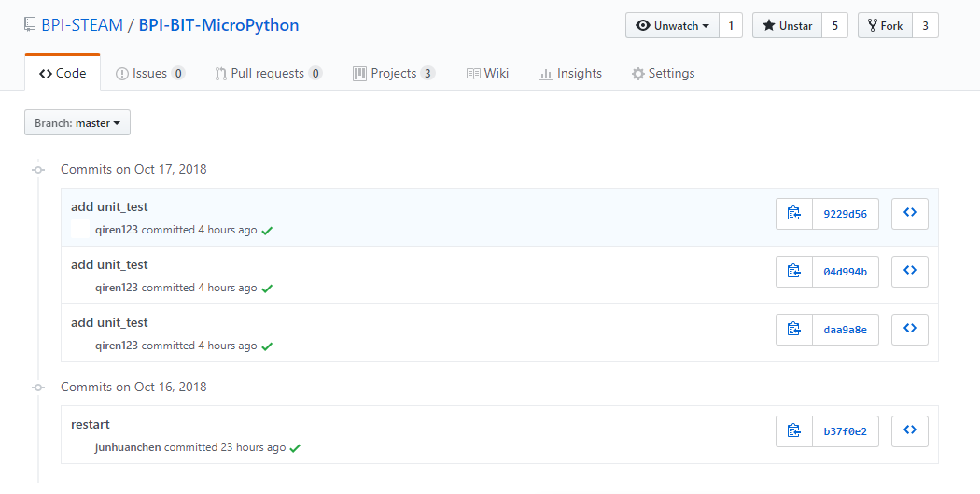Copy full SHA for commit 04d994b
980x494 pixels.
[x=793, y=272]
